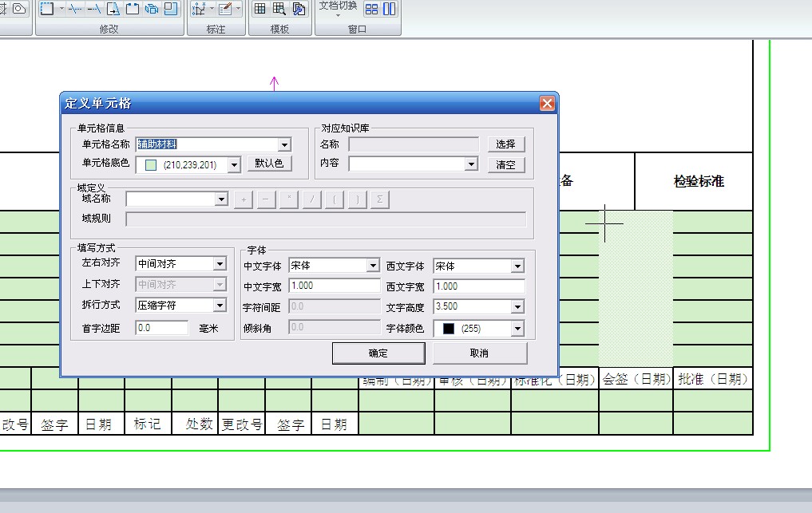The height and width of the screenshot is (513, 812).
Task: Click the table grid icon in 模板 group
Action: click(259, 9)
